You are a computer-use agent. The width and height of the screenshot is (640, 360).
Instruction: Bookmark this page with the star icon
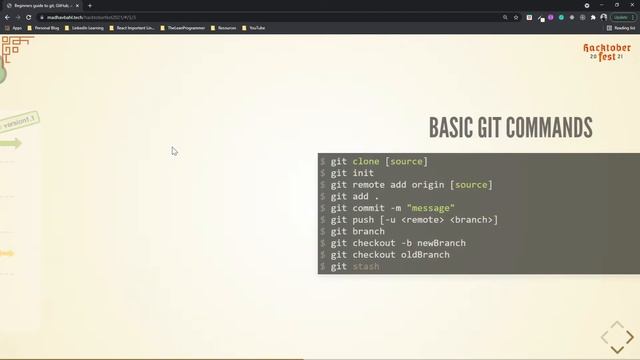[516, 18]
